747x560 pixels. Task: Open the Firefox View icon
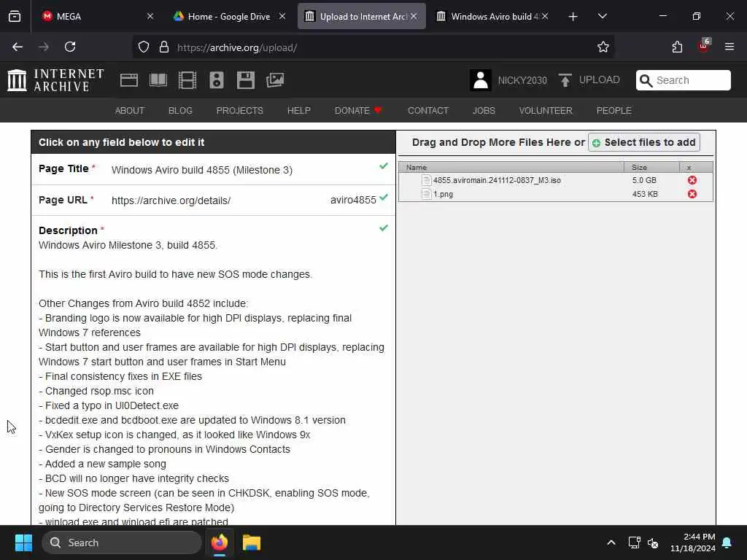click(15, 16)
